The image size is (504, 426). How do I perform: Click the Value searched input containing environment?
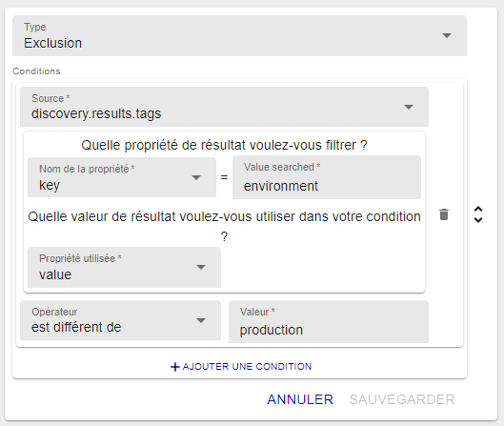pyautogui.click(x=327, y=177)
